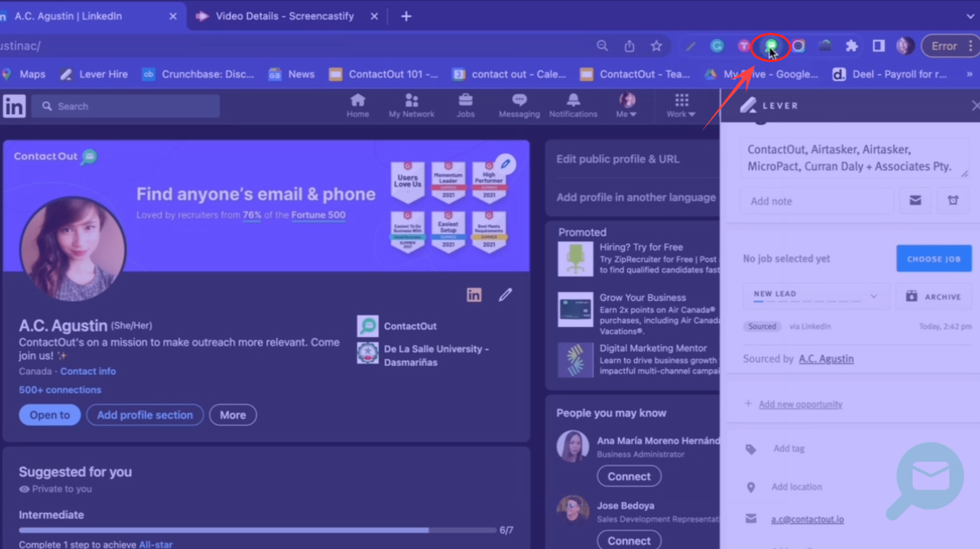Click Add new opportunity link
The height and width of the screenshot is (549, 980).
tap(800, 404)
